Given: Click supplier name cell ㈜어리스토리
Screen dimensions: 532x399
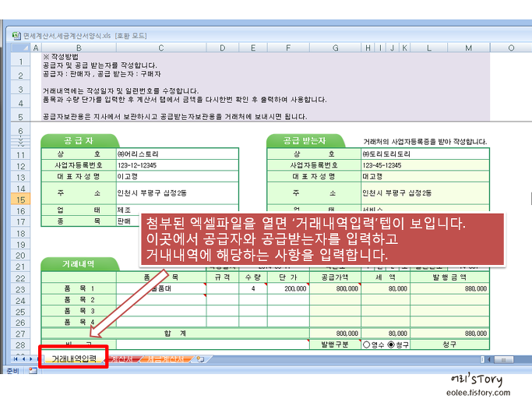Looking at the screenshot, I should [x=177, y=154].
